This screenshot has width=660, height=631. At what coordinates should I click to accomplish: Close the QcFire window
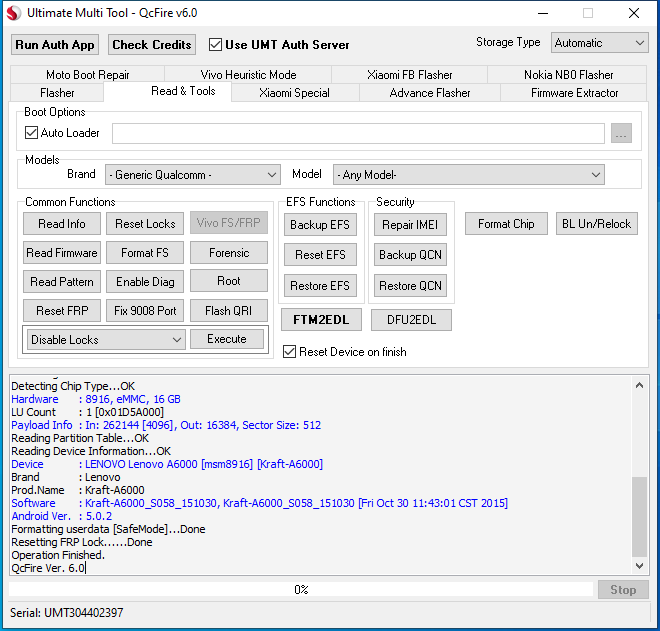click(x=634, y=13)
